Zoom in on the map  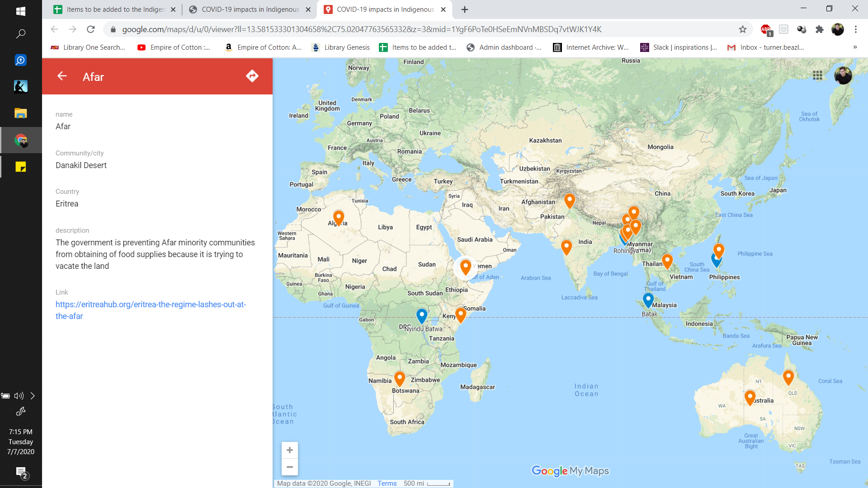289,450
